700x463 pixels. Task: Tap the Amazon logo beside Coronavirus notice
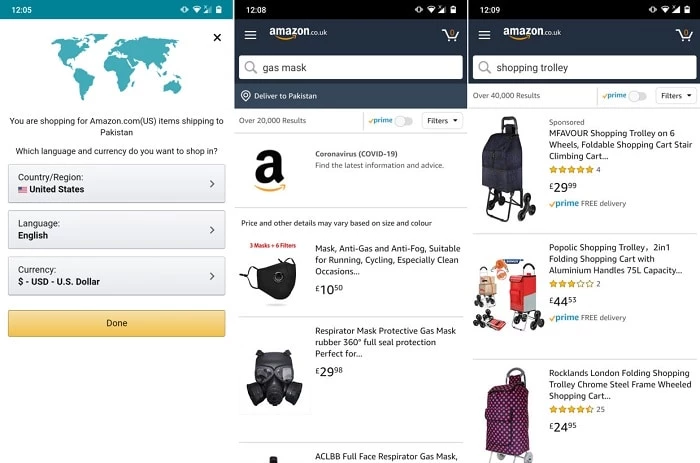coord(270,170)
